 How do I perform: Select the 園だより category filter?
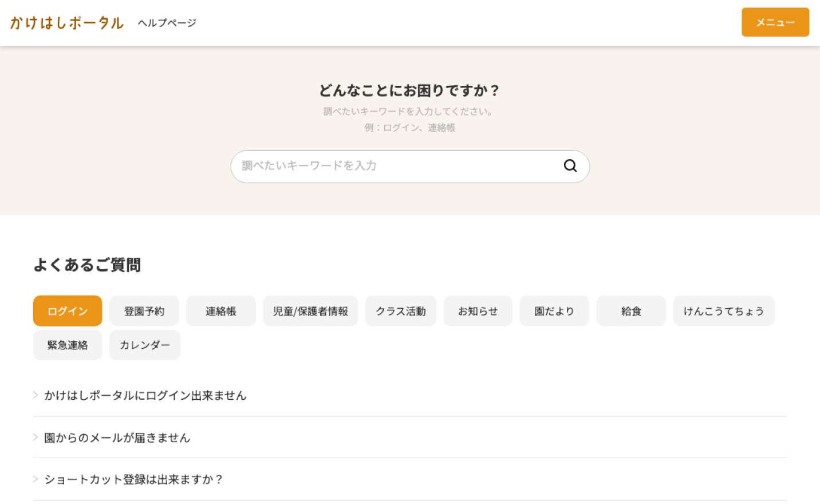(554, 310)
